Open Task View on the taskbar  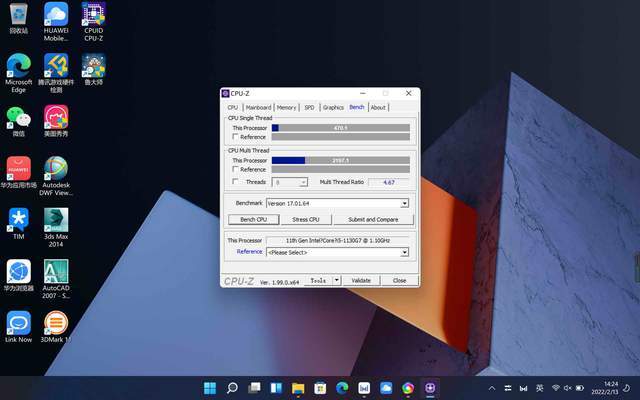[254, 388]
